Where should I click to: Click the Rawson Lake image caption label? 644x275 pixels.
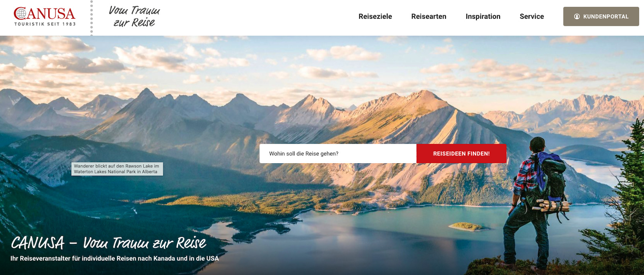pos(117,169)
